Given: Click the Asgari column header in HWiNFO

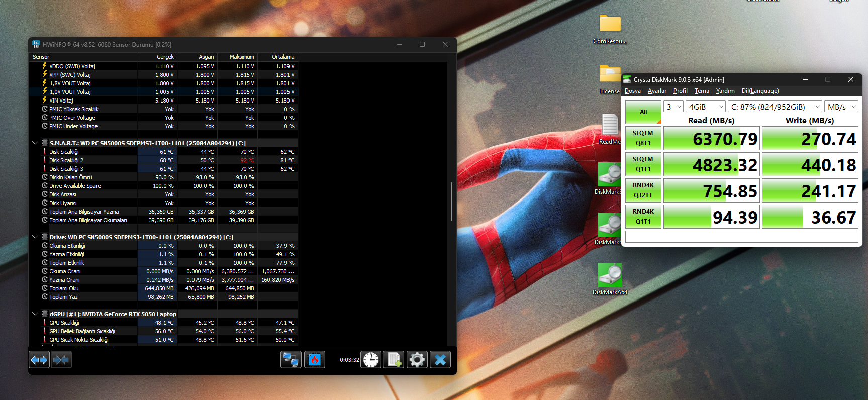Looking at the screenshot, I should (x=197, y=57).
